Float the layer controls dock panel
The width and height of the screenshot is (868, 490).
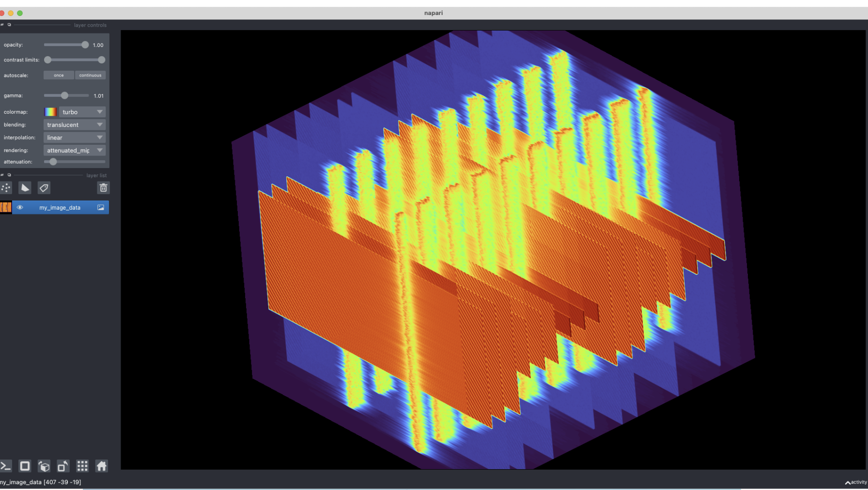pos(9,25)
